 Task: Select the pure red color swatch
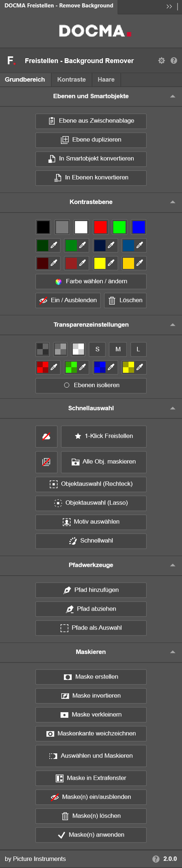coord(100,227)
